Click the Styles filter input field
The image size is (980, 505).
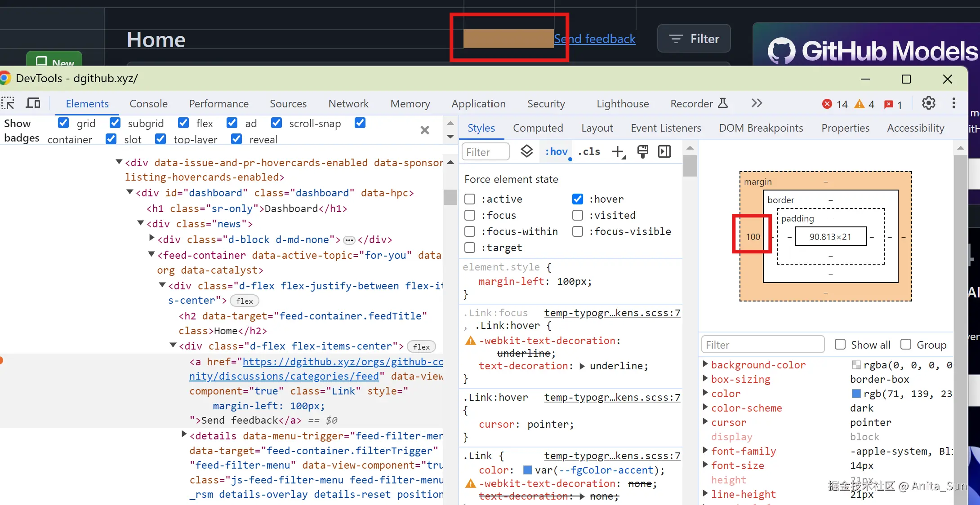(486, 152)
